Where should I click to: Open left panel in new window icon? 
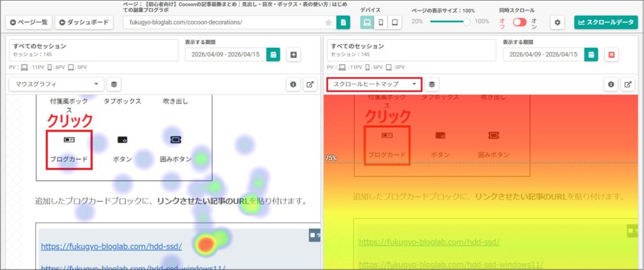pyautogui.click(x=310, y=84)
